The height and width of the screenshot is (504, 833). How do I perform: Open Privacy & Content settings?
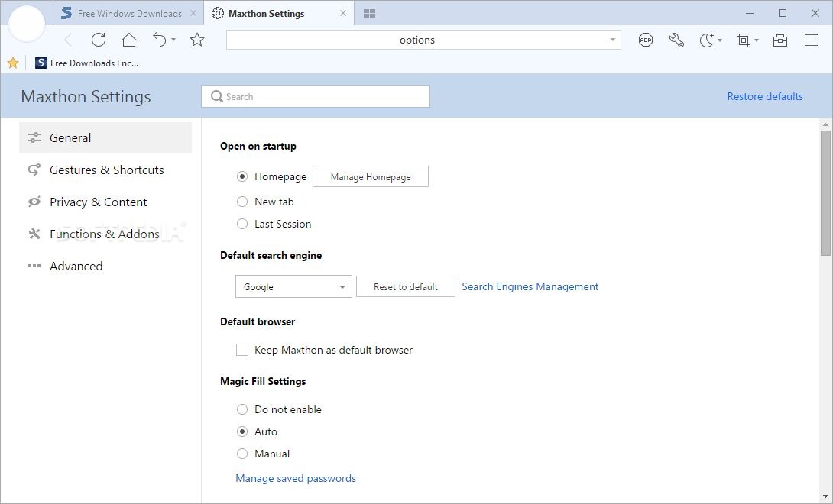(105, 202)
